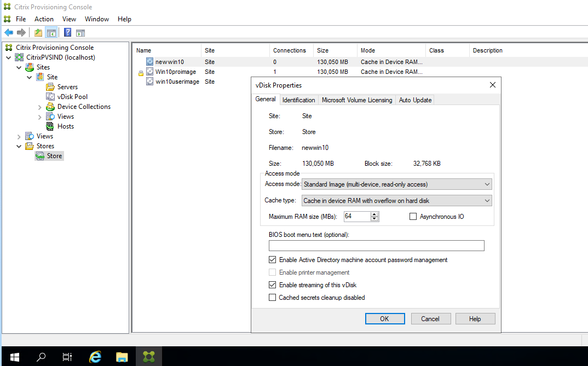This screenshot has width=588, height=366.
Task: Select the General tab
Action: tap(266, 99)
